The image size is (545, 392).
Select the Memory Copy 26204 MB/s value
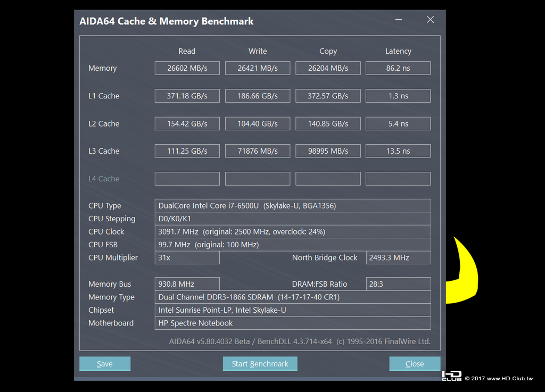click(x=328, y=68)
